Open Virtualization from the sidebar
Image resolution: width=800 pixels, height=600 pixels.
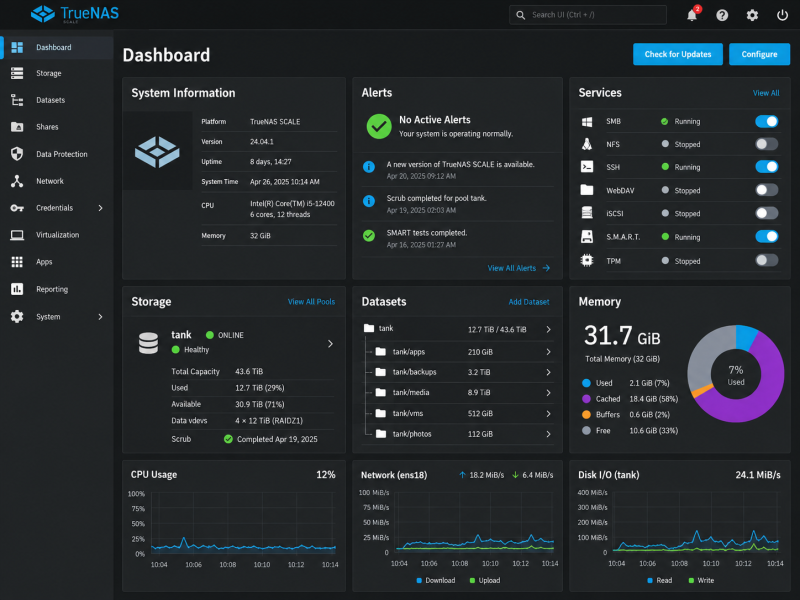pos(57,235)
